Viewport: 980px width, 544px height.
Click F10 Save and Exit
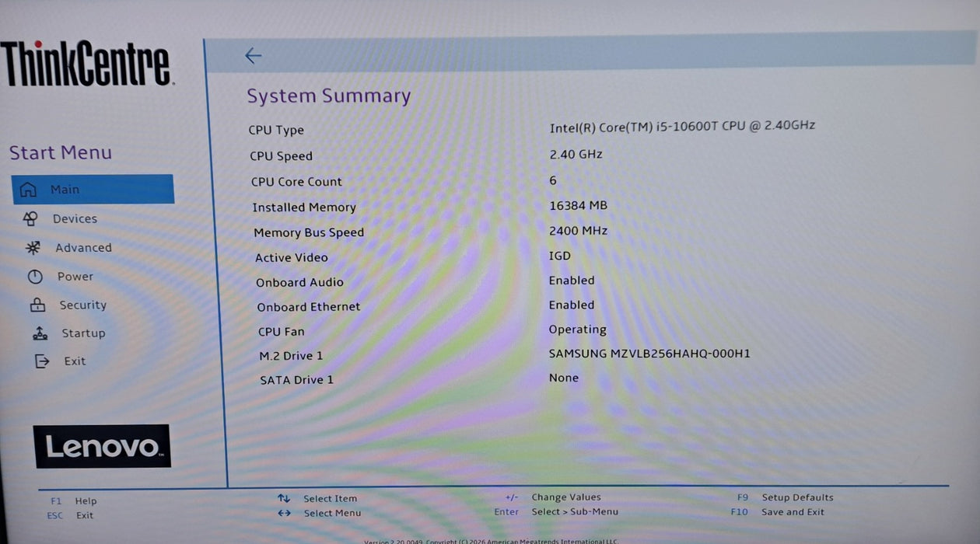(x=778, y=512)
